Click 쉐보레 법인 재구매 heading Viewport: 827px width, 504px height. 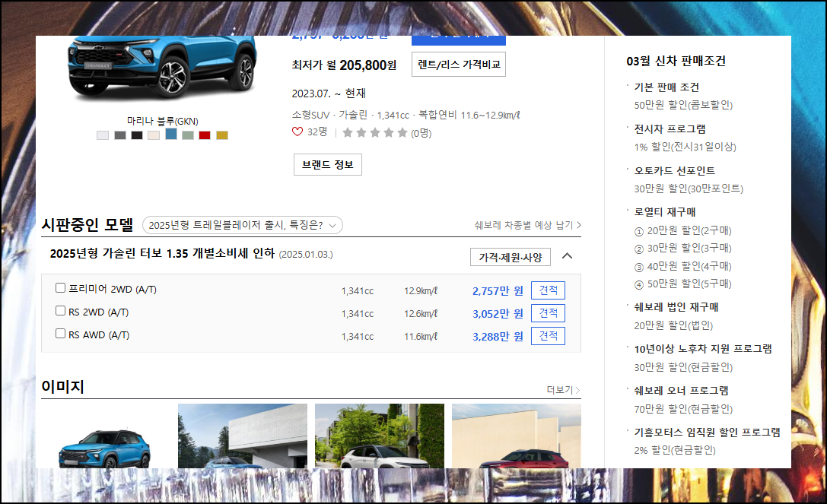[676, 307]
